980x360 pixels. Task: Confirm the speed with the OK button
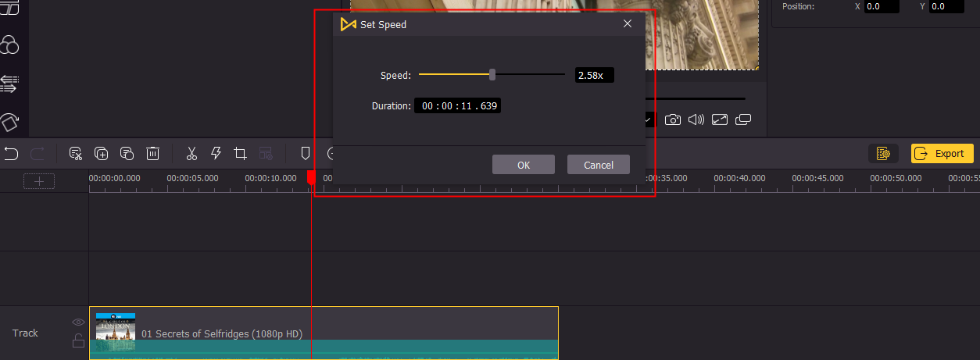[x=524, y=165]
